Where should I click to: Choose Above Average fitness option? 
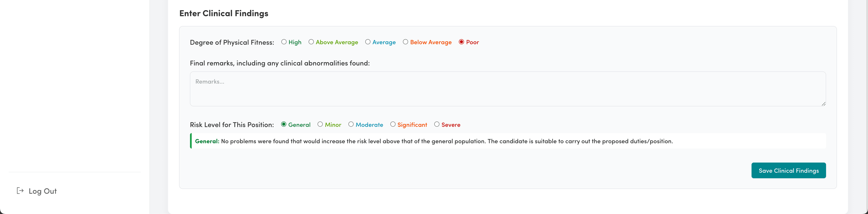(311, 42)
